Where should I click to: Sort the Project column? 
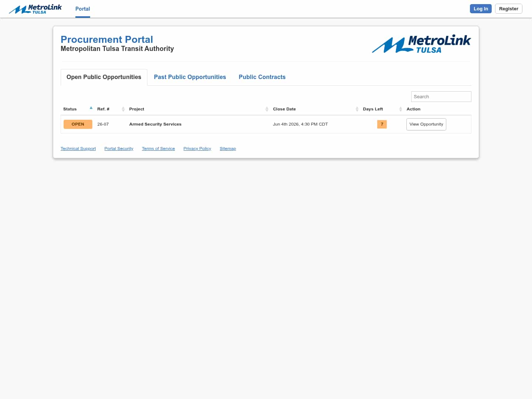click(267, 109)
